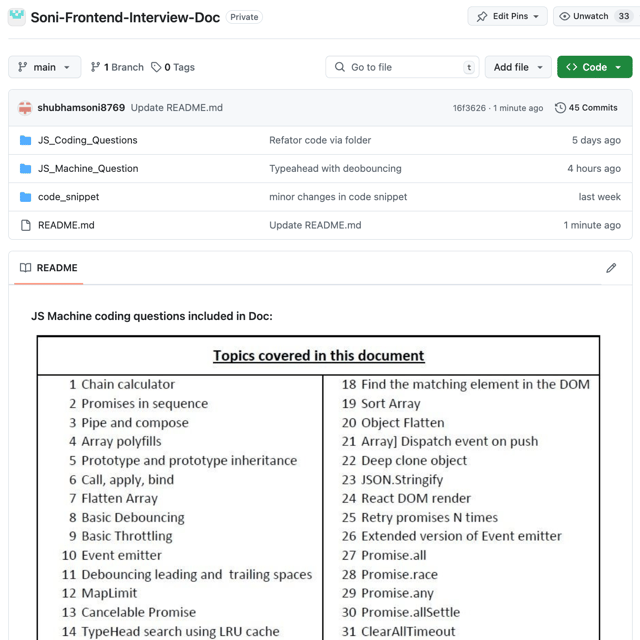Viewport: 640px width, 640px height.
Task: Click the repository avatar icon
Action: [17, 17]
